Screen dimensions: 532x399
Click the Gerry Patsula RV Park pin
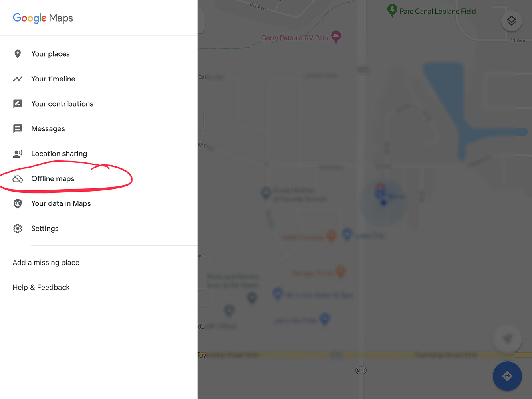336,37
